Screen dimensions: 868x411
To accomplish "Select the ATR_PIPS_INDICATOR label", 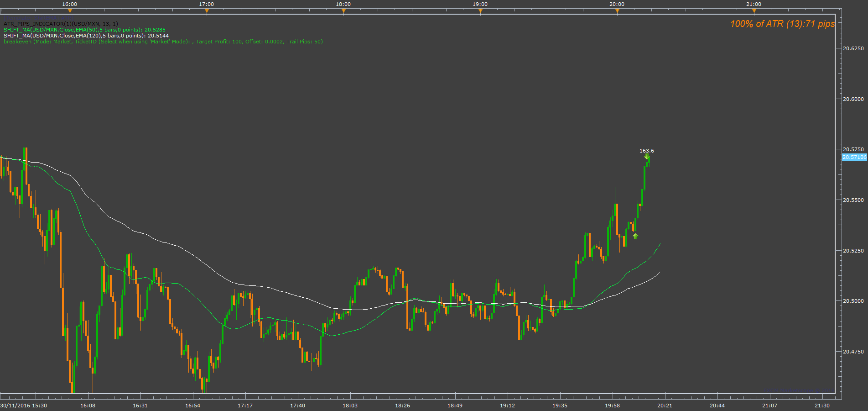I will [61, 24].
